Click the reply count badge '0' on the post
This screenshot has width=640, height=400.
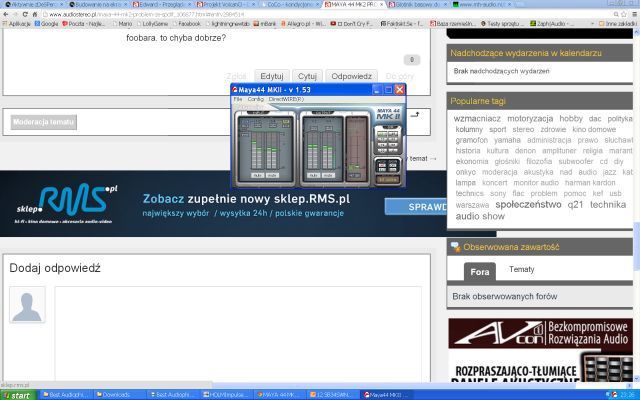click(412, 60)
